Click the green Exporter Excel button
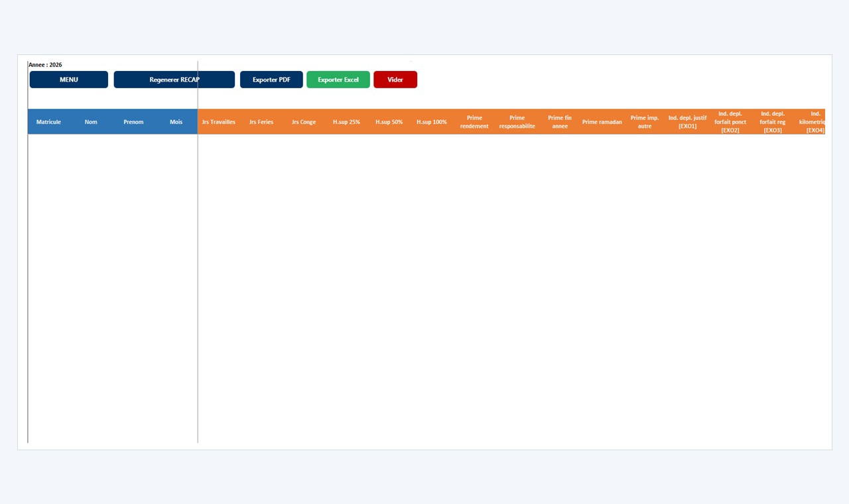 pos(338,80)
